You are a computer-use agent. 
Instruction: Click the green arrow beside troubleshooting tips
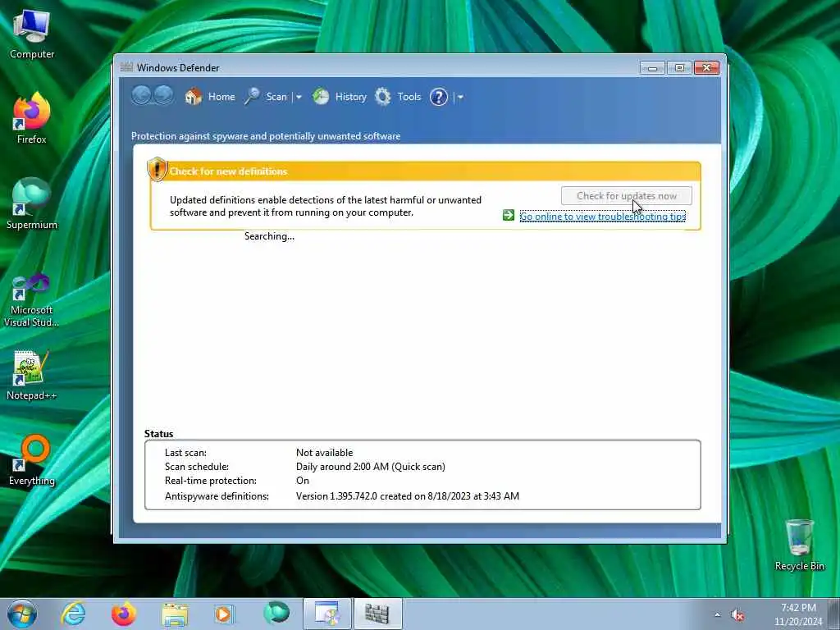point(509,216)
